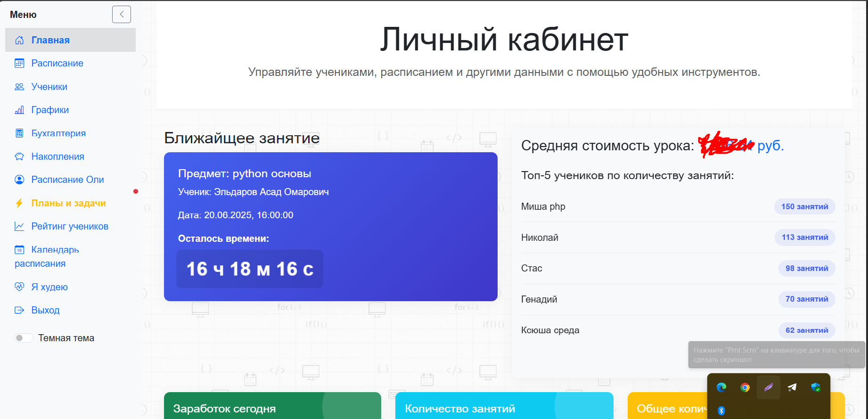This screenshot has height=419, width=868.
Task: Open the Накопления menu item
Action: (70, 156)
